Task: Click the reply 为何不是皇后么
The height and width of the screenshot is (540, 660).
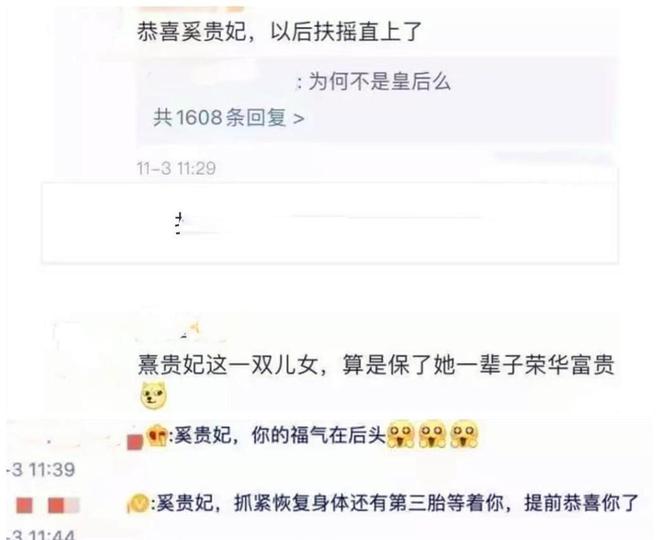Action: click(374, 81)
